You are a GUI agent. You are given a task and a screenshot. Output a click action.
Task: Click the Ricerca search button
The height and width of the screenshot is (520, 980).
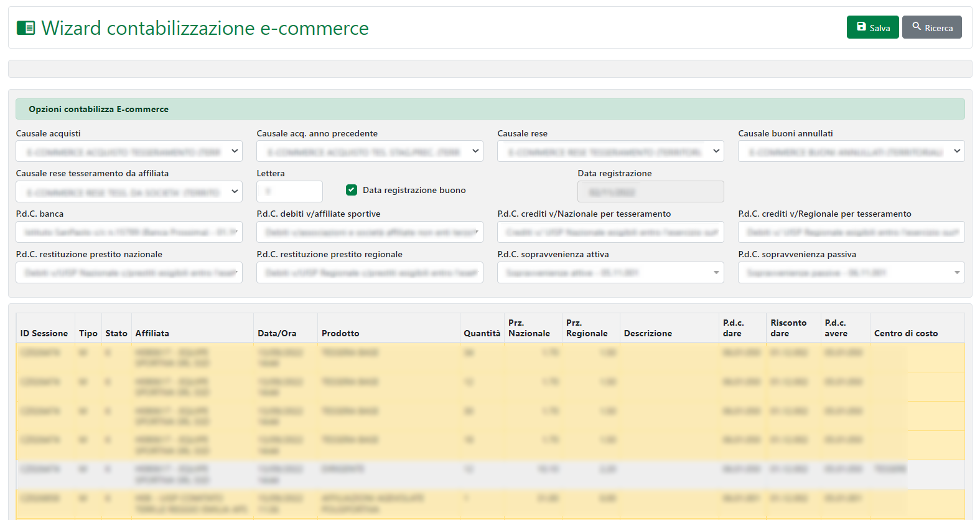tap(931, 27)
